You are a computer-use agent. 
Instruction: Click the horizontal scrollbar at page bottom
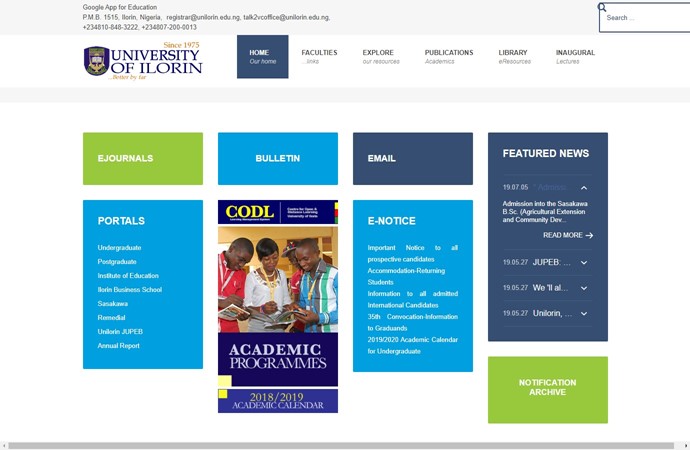tap(341, 446)
